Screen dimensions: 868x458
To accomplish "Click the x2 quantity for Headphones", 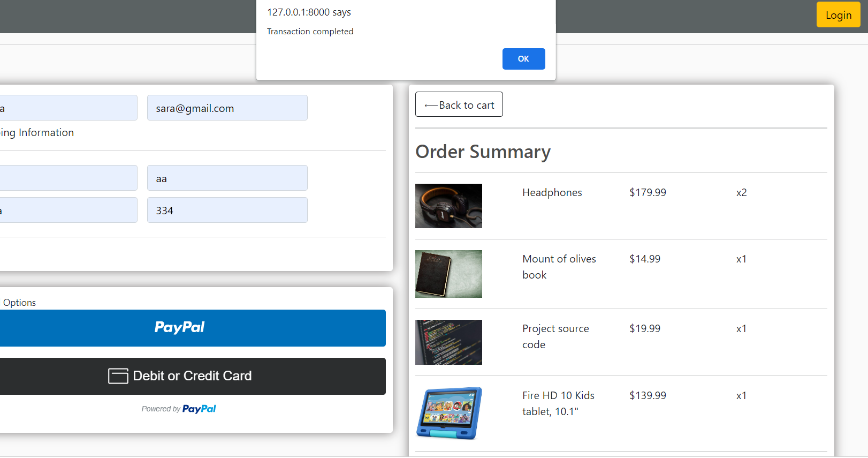I will 741,192.
